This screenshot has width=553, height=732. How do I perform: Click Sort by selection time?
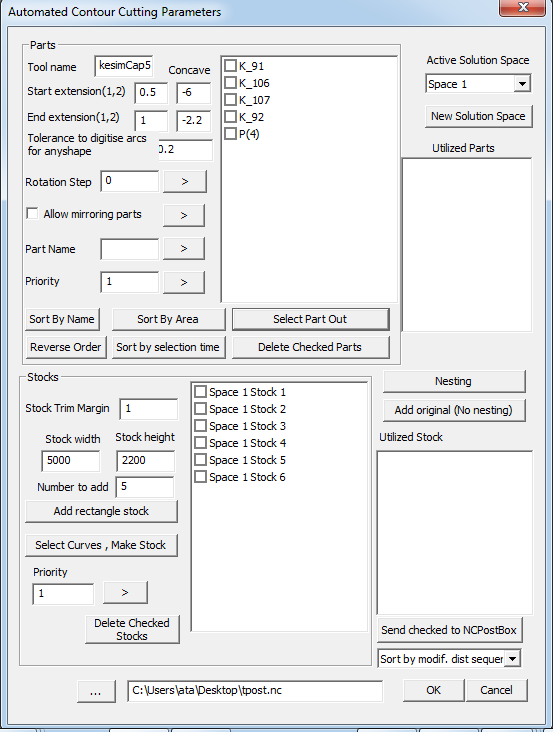(x=168, y=347)
